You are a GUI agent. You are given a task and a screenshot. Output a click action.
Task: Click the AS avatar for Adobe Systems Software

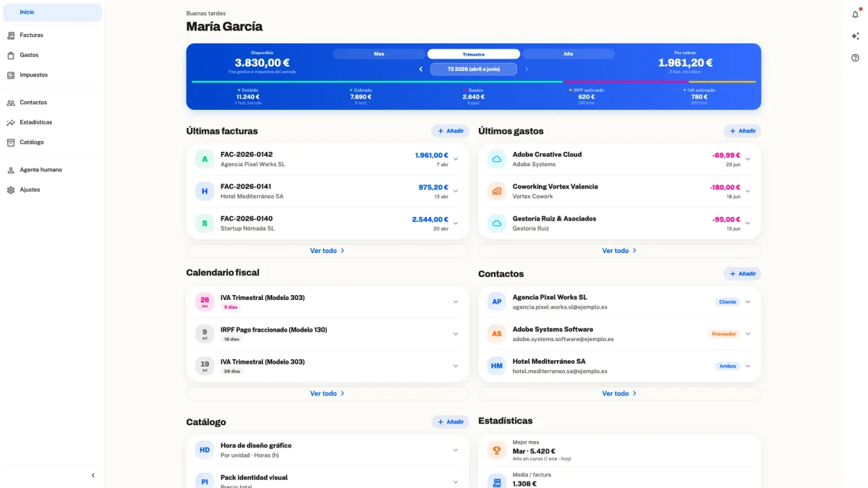click(x=496, y=334)
